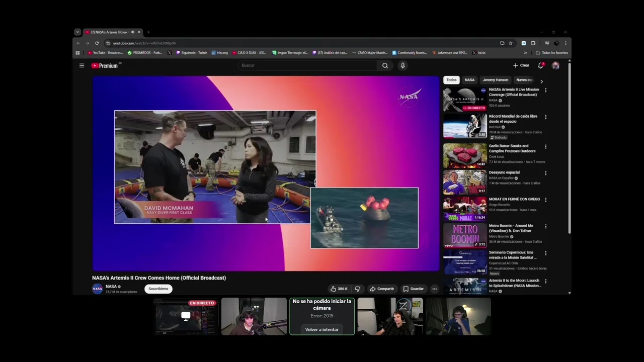Select the Todos filter chip
The image size is (644, 362).
pos(451,80)
